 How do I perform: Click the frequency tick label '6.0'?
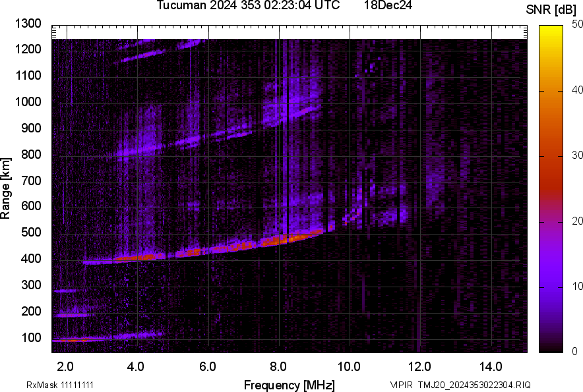[x=208, y=367]
